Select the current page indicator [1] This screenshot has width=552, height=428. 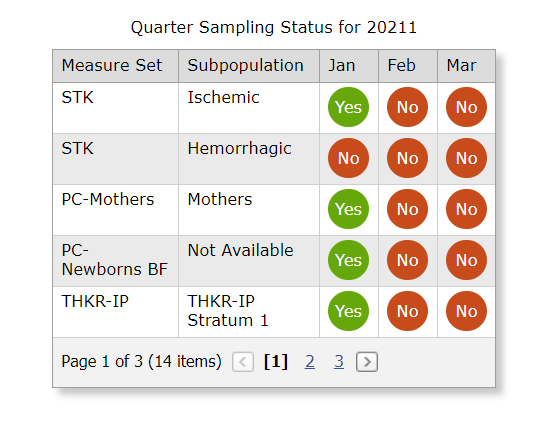(x=276, y=361)
